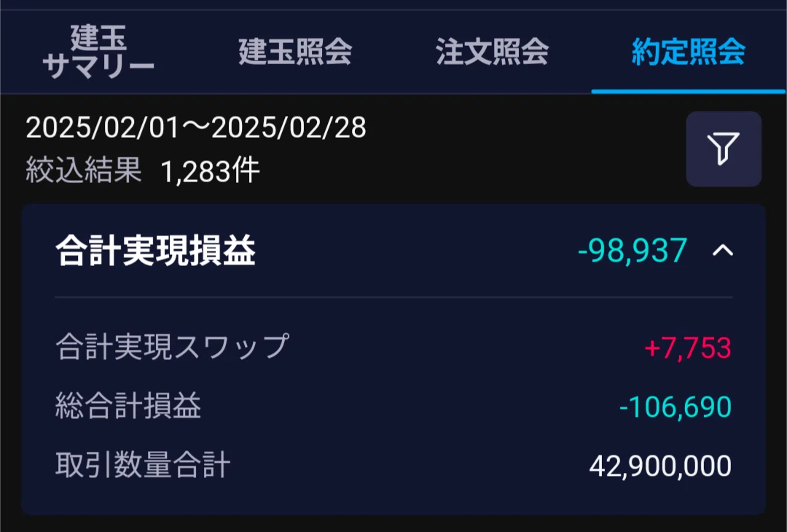The height and width of the screenshot is (532, 787).
Task: Tap the 絞込結果 label text
Action: coord(84,170)
